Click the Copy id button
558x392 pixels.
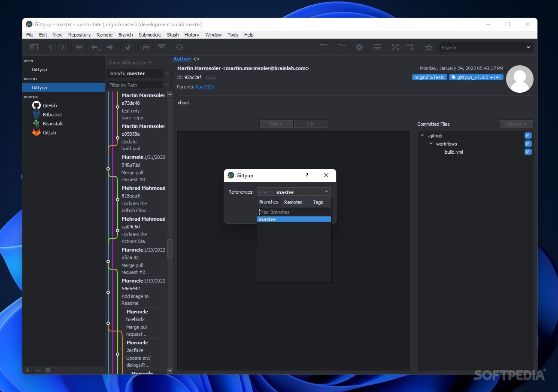click(x=211, y=78)
